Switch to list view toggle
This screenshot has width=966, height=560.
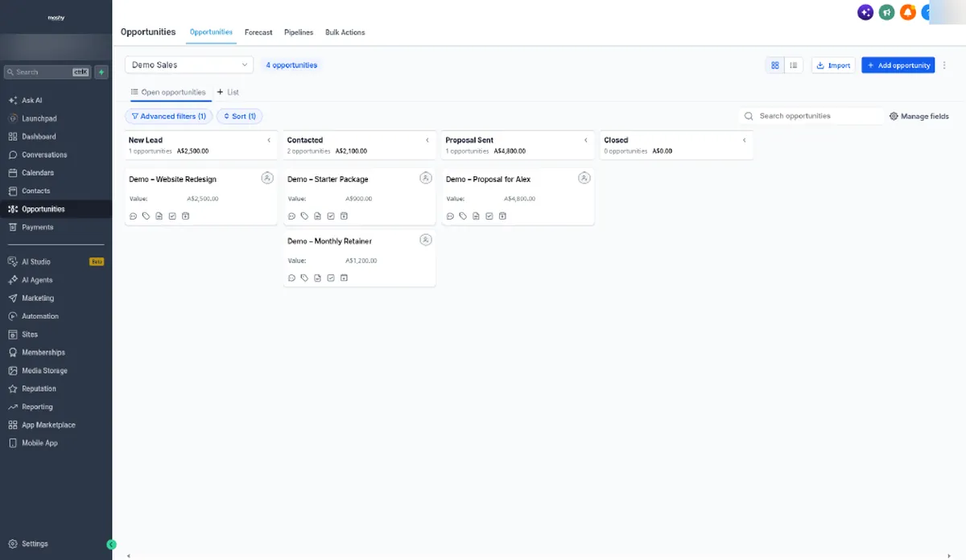794,65
